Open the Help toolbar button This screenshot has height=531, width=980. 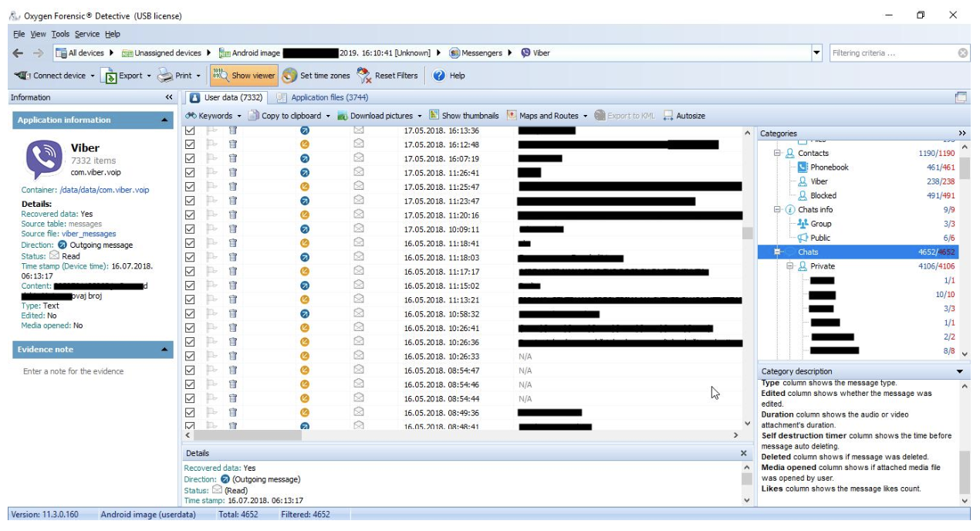coord(449,76)
